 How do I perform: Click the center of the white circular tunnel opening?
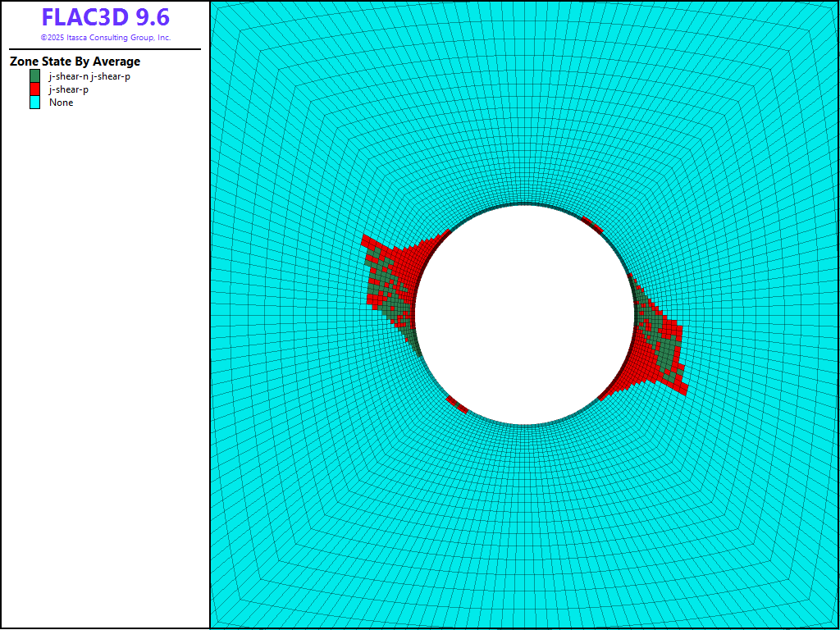524,314
